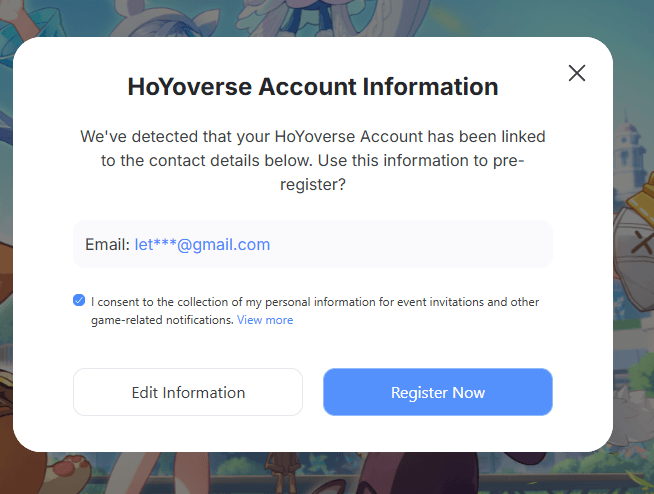
Task: Click the Edit Information button
Action: pos(188,392)
